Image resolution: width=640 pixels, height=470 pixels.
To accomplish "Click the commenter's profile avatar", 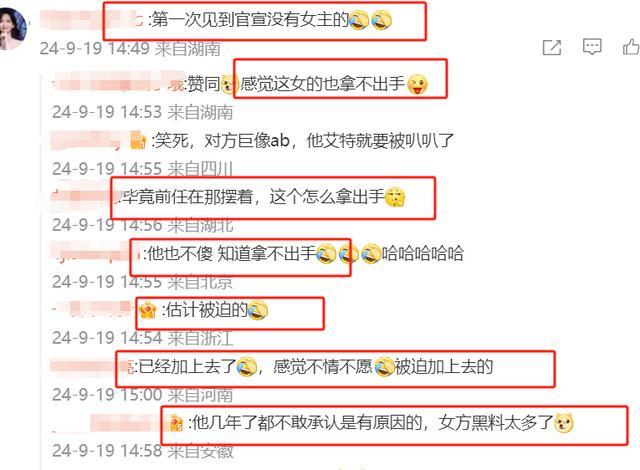I will (12, 29).
